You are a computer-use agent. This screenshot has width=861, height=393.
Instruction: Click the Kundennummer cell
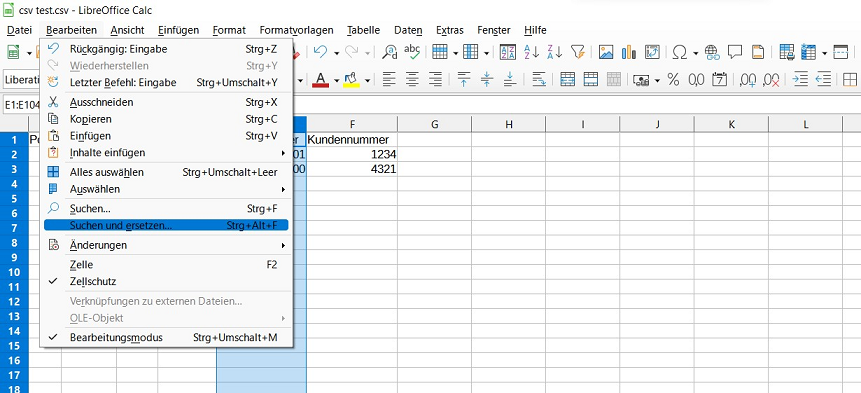[352, 139]
